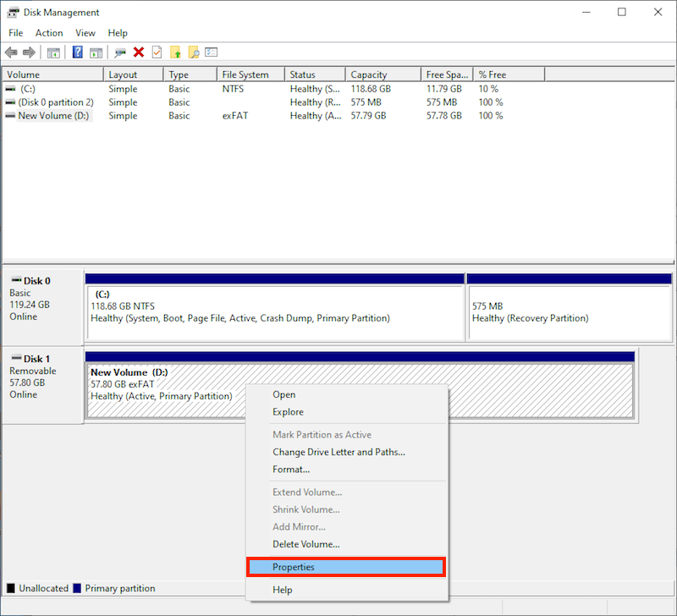Viewport: 677px width, 616px height.
Task: Choose Help from the context menu
Action: pos(283,589)
